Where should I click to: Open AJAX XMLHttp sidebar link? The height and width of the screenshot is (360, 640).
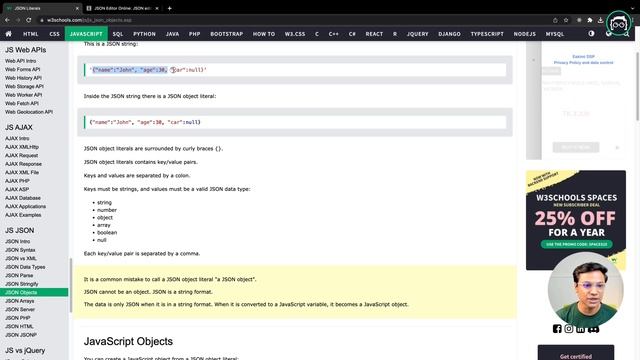tap(22, 147)
